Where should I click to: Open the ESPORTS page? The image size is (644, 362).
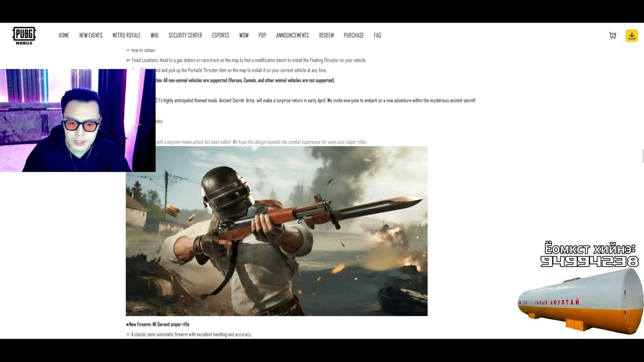(x=220, y=36)
